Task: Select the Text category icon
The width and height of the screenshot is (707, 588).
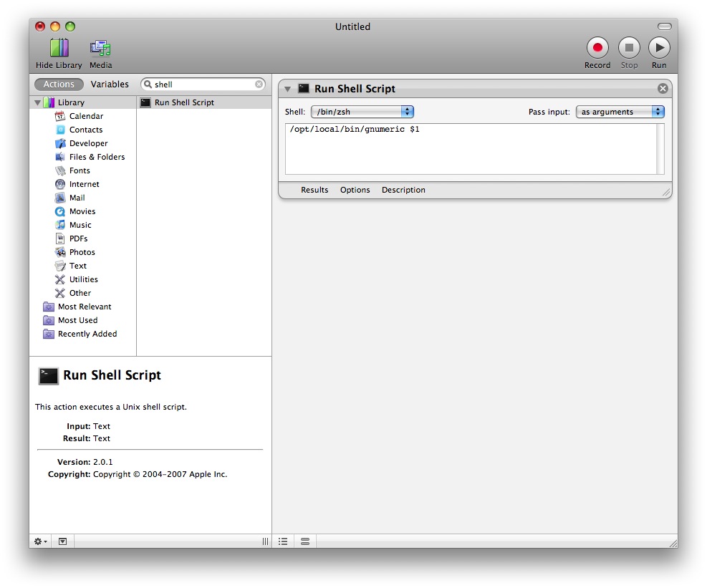Action: [x=60, y=266]
